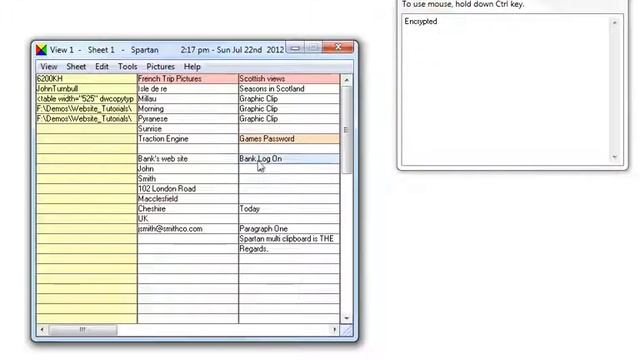The image size is (640, 360).
Task: Select the table width="525" clip cell
Action: 87,99
